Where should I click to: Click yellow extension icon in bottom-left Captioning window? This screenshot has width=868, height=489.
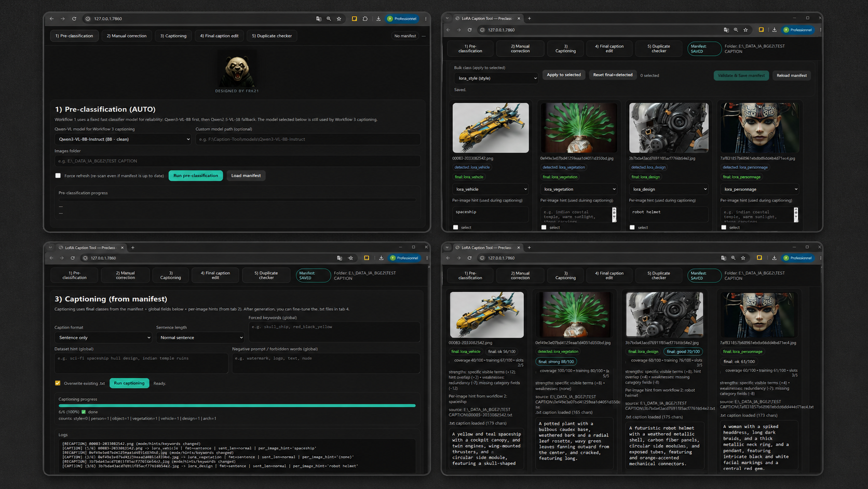(367, 258)
